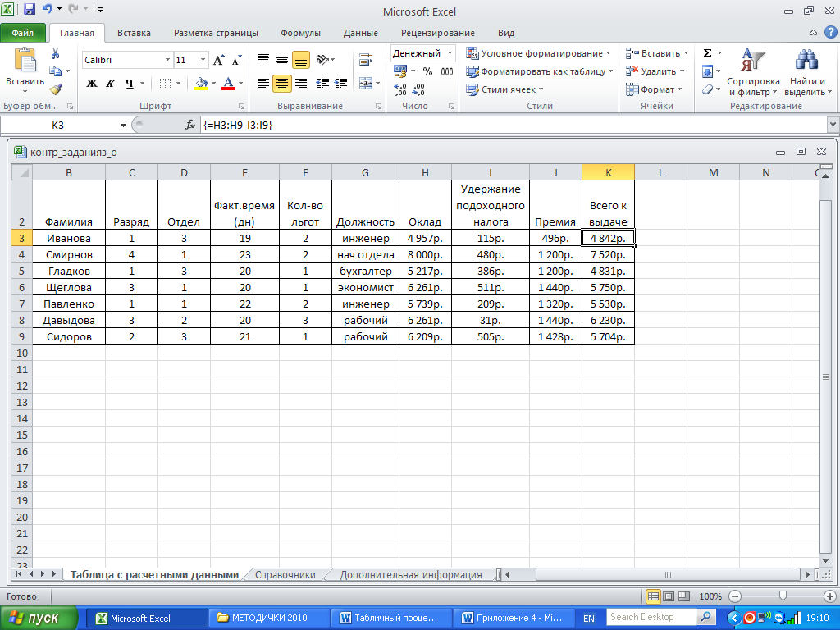840x630 pixels.
Task: Decrease font size with the small A icon
Action: pos(236,60)
